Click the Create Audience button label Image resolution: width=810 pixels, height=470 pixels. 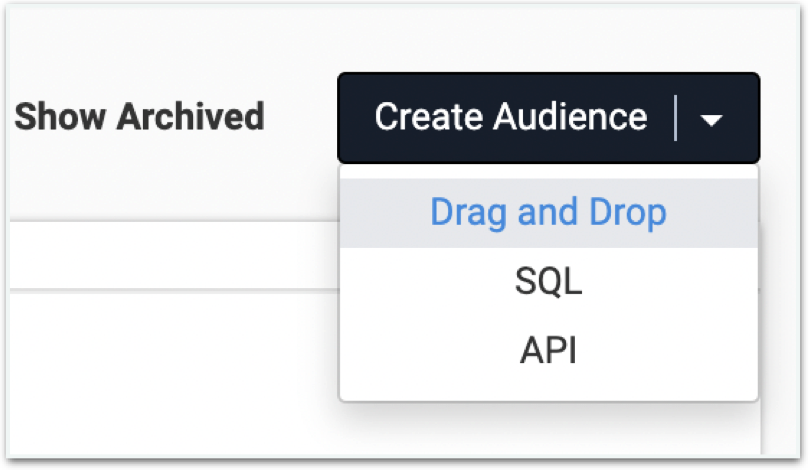click(510, 117)
